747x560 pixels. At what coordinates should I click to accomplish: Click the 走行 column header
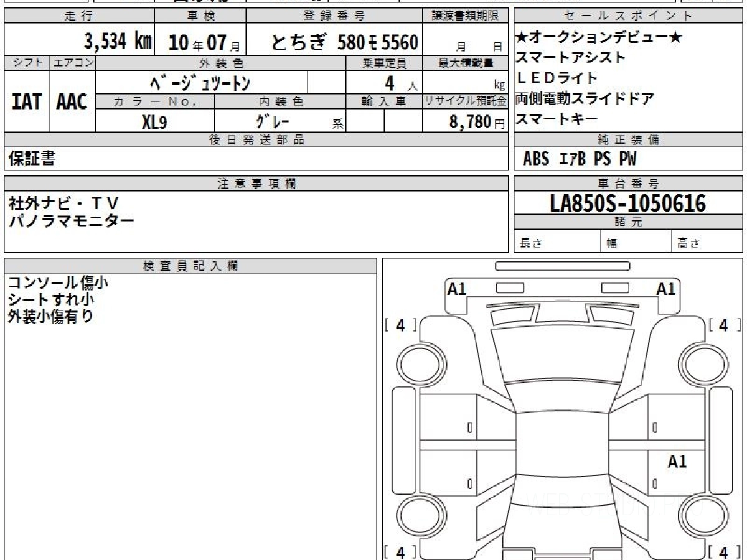79,16
